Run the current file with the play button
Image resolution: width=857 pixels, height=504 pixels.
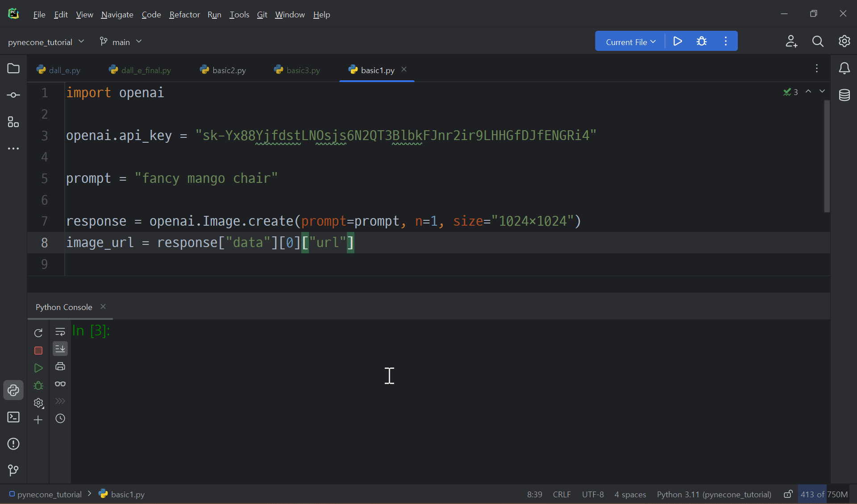[677, 41]
